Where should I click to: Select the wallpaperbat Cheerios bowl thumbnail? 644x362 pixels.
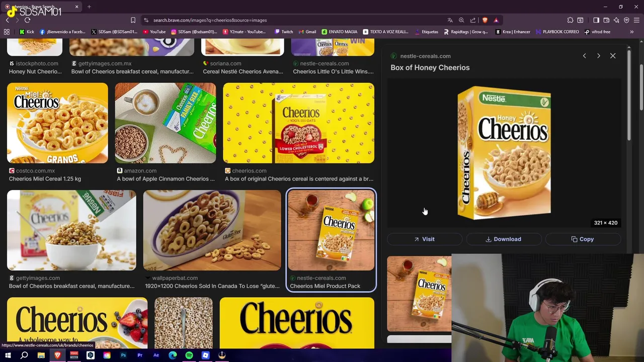pos(212,230)
